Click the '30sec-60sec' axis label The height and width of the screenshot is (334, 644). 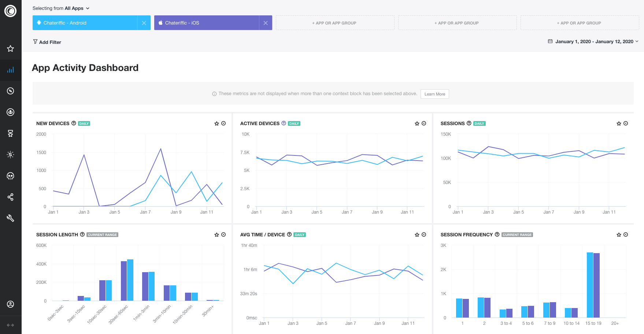coord(118,315)
